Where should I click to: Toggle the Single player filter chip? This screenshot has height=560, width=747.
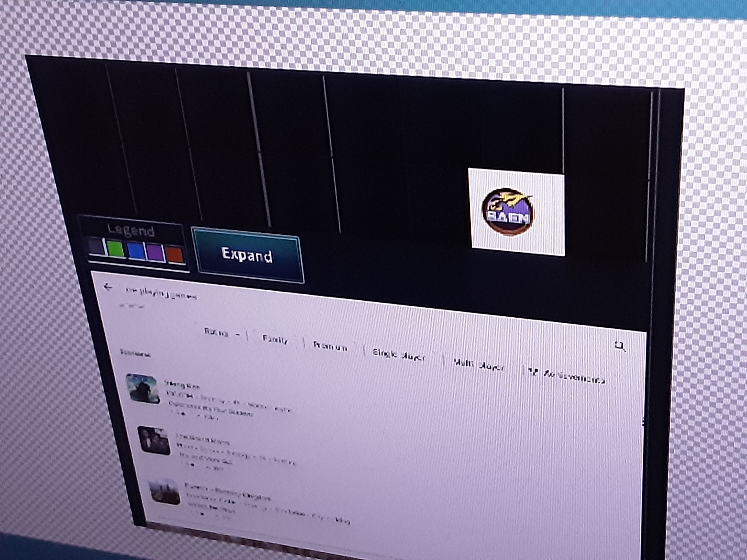[x=398, y=355]
